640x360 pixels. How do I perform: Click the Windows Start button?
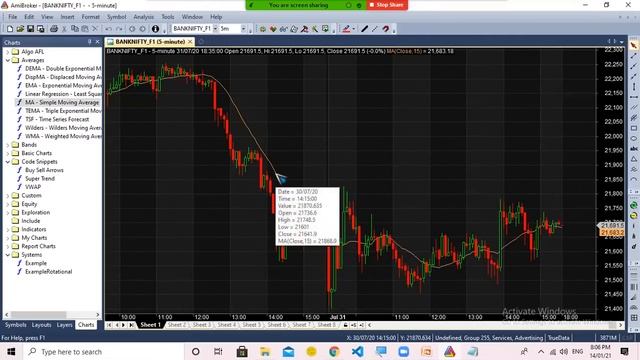point(11,351)
